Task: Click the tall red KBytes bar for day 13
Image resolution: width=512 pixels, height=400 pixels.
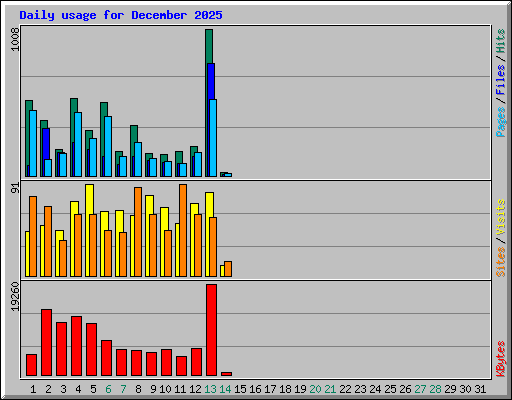Action: click(x=211, y=330)
